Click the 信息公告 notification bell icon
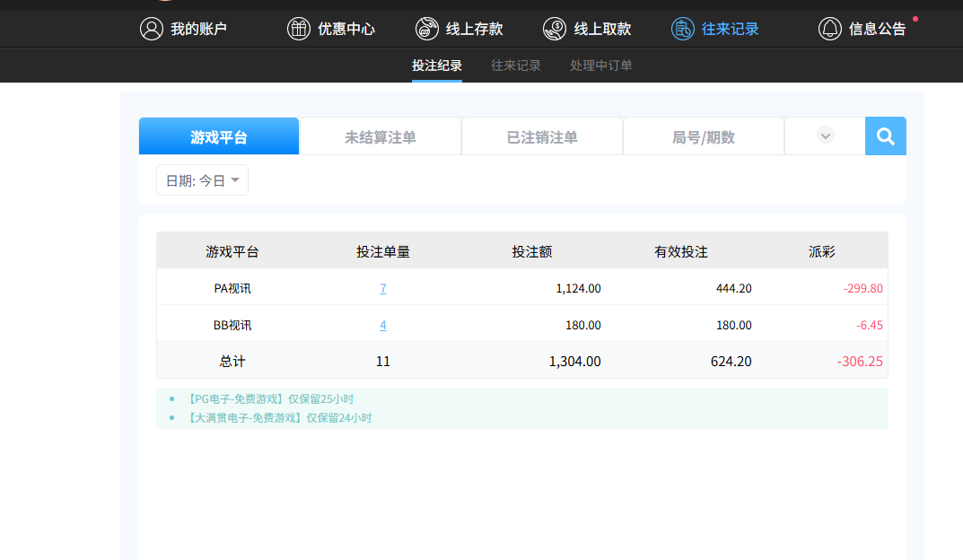This screenshot has height=560, width=963. pos(830,29)
